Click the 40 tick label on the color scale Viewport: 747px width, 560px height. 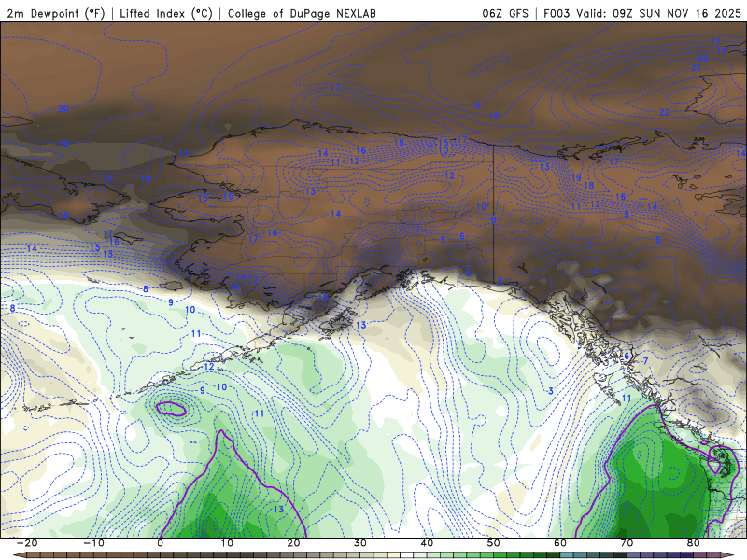click(427, 543)
